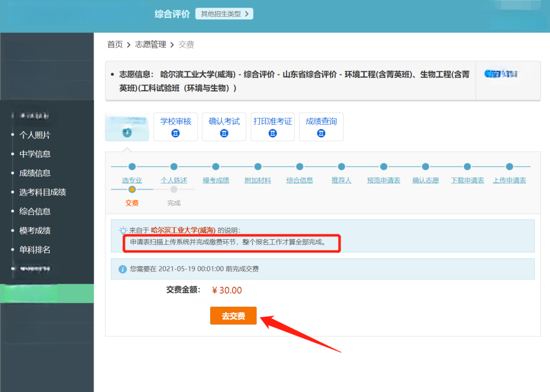
Task: Select 综合信息 in the left sidebar
Action: pos(35,211)
